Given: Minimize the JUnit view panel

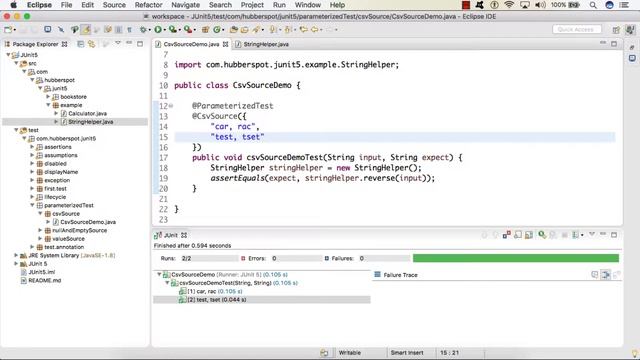Looking at the screenshot, I should 603,235.
